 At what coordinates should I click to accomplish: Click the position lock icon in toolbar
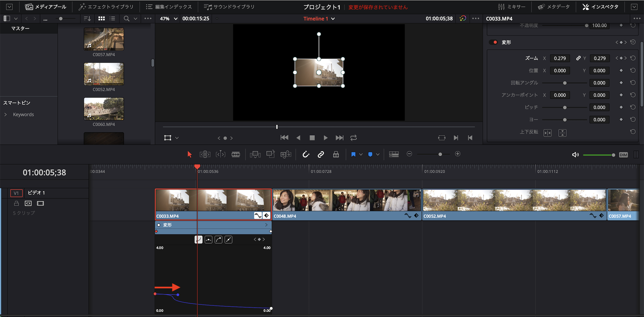336,154
